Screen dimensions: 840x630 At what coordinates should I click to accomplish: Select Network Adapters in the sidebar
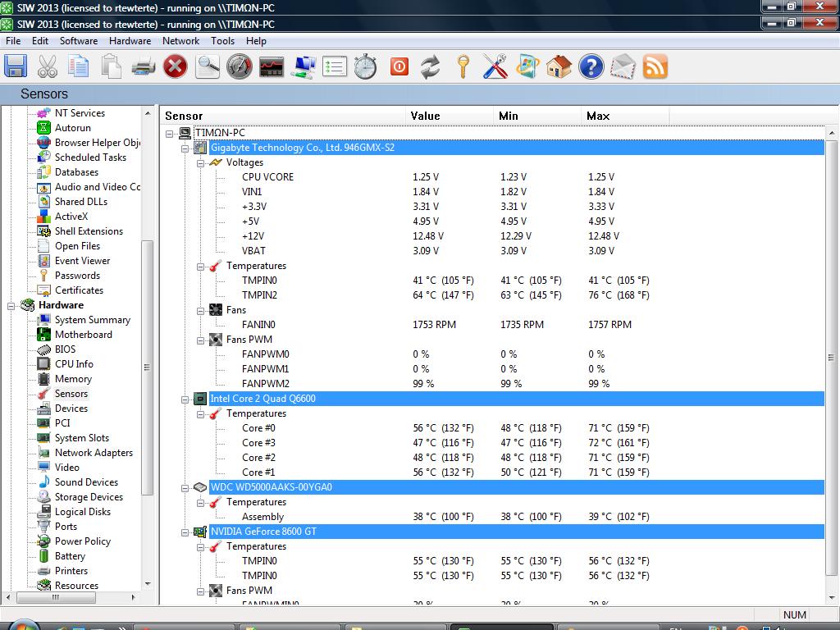pos(94,453)
